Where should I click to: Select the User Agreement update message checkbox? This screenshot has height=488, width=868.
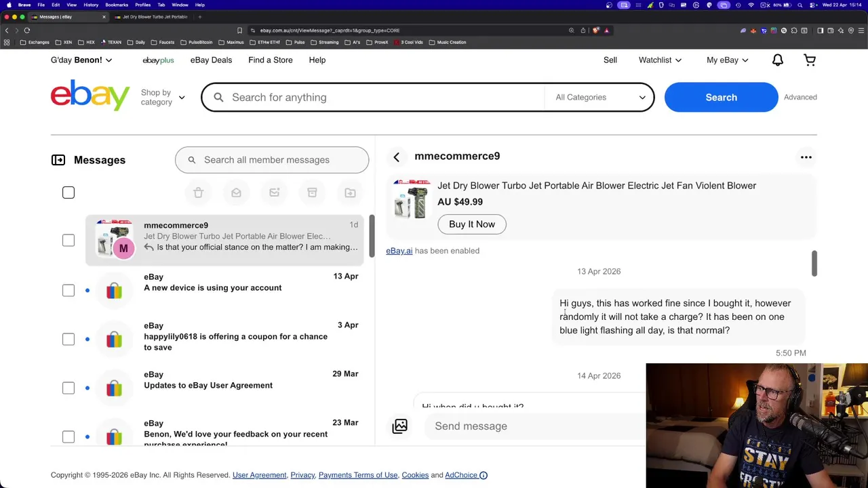click(68, 388)
